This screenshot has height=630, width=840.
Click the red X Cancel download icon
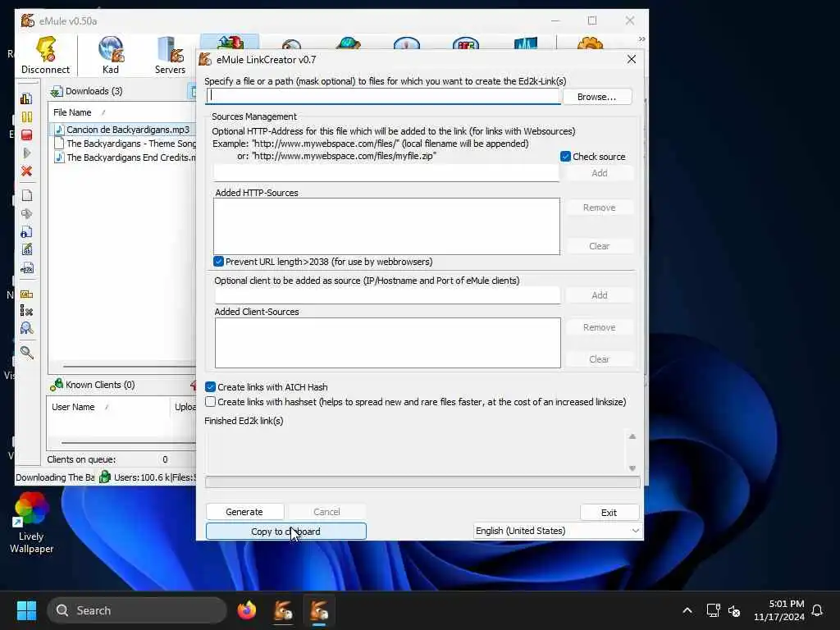[26, 171]
